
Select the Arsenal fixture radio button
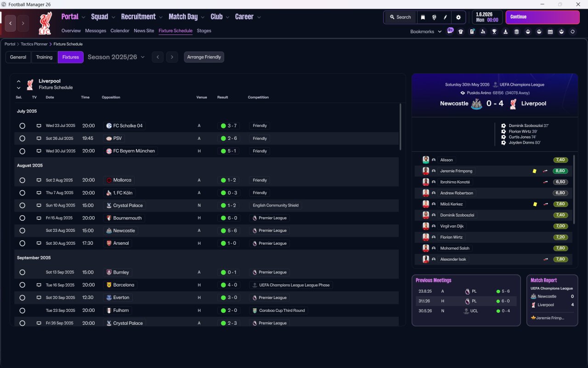point(22,243)
